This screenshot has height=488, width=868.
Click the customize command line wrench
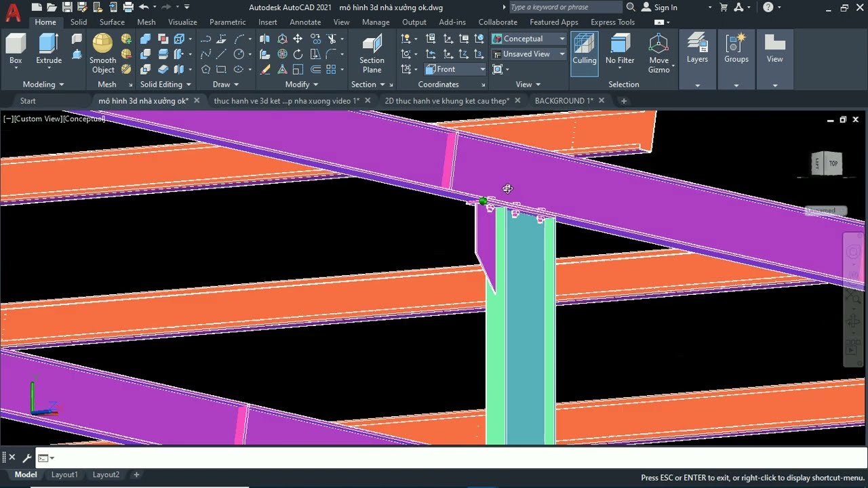pos(26,457)
